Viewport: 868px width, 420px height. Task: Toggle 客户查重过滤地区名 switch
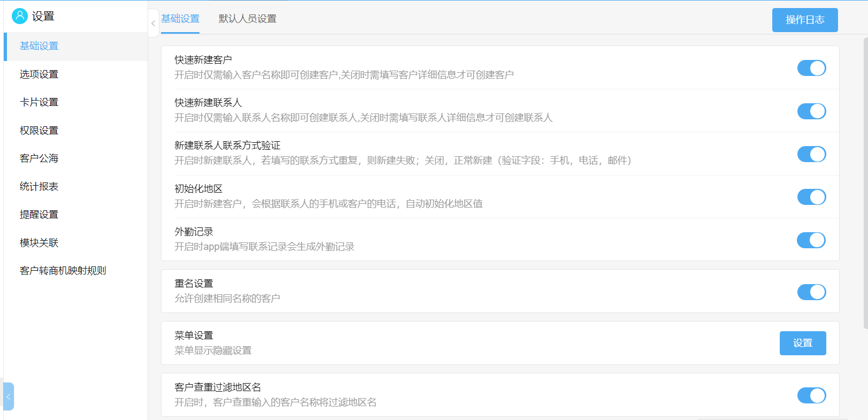[811, 395]
